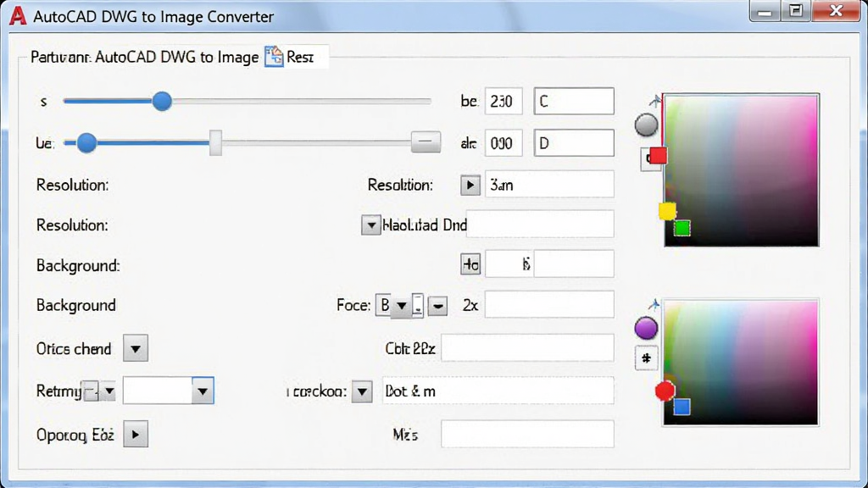Click the blue round knob on the 'Ue' slider
Image resolution: width=868 pixels, height=488 pixels.
(86, 142)
